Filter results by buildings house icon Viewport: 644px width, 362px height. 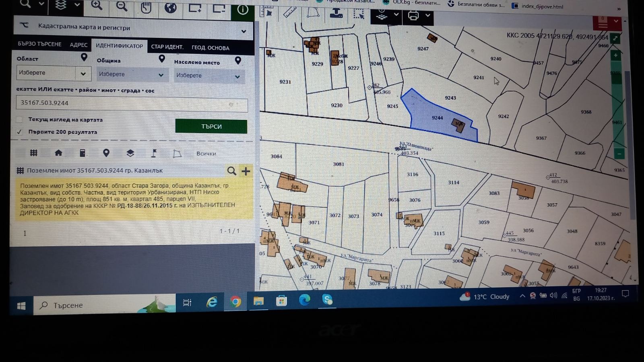tap(58, 153)
